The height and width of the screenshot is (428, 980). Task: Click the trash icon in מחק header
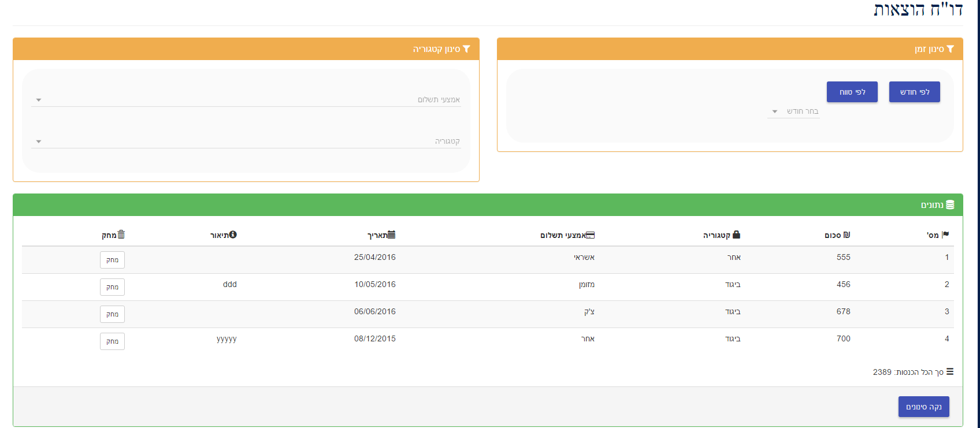[x=121, y=235]
